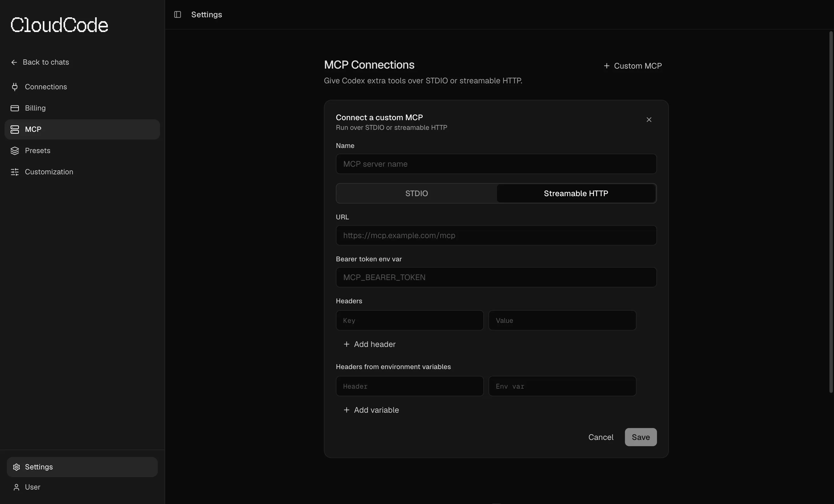
Task: Return via Back to chats link
Action: click(x=40, y=62)
